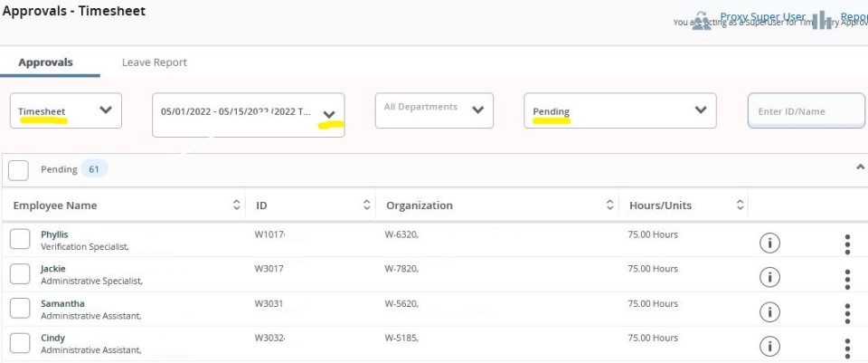This screenshot has height=363, width=868.
Task: Open three-dot menu for Jackie
Action: [x=847, y=278]
